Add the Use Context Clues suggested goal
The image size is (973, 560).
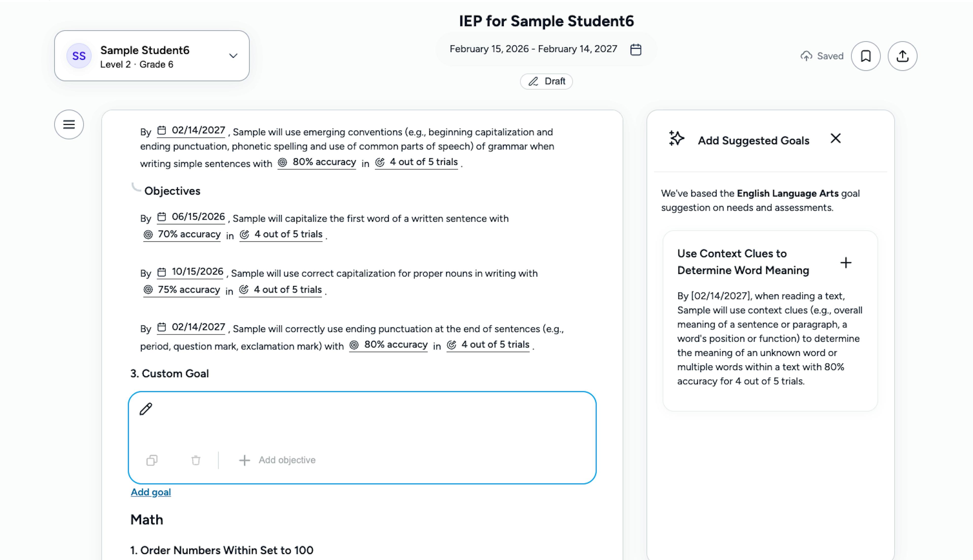coord(846,263)
